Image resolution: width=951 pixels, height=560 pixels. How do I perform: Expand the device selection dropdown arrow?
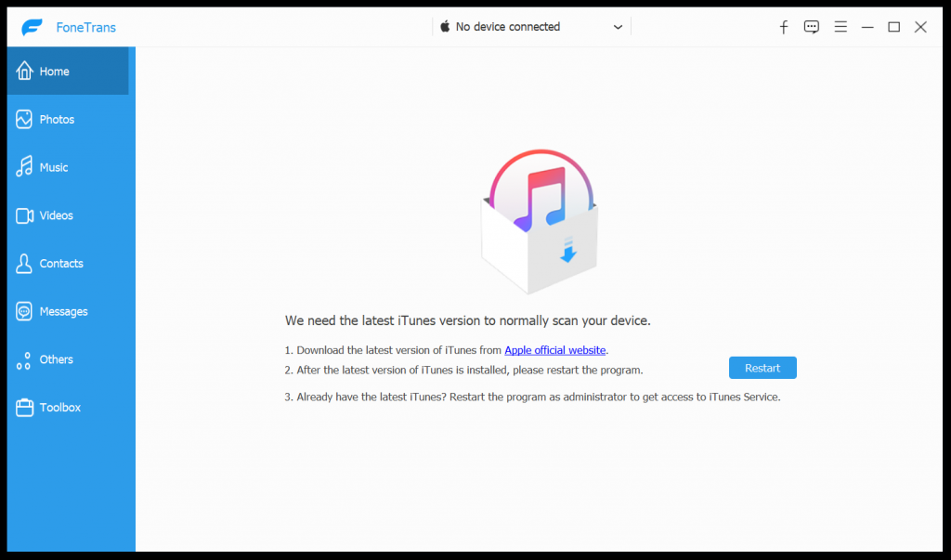pyautogui.click(x=618, y=27)
